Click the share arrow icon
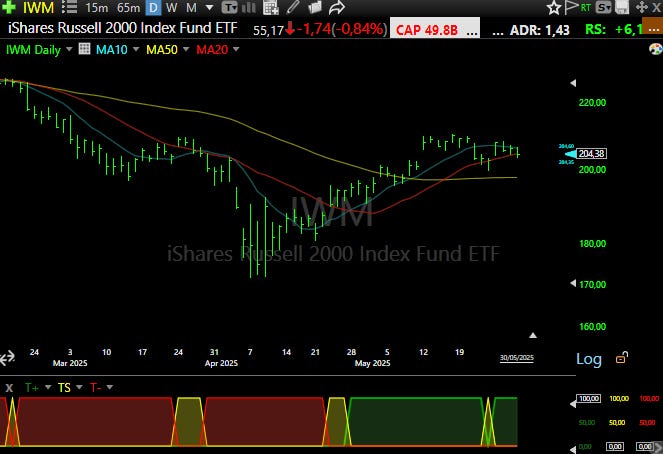The image size is (663, 454). [337, 7]
